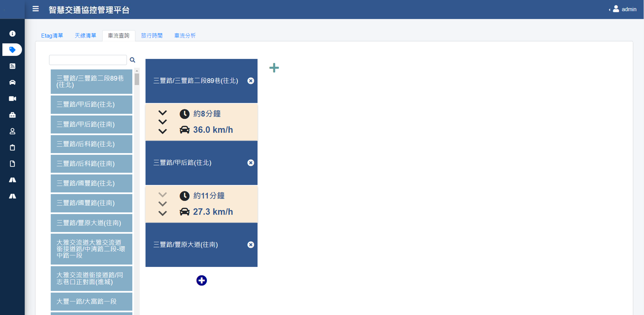The image size is (644, 315).
Task: Remove 三豐路/三豐路二段89巷(往北) from route
Action: [251, 81]
